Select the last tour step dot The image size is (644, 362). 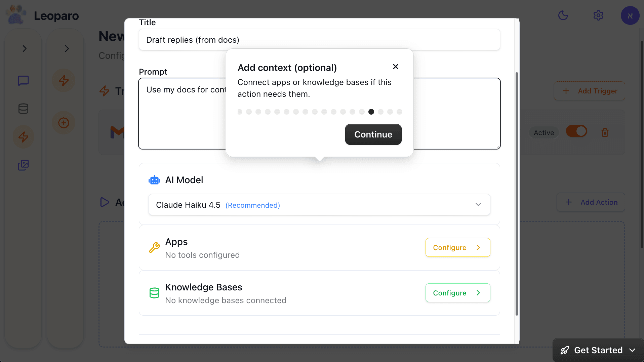point(399,112)
